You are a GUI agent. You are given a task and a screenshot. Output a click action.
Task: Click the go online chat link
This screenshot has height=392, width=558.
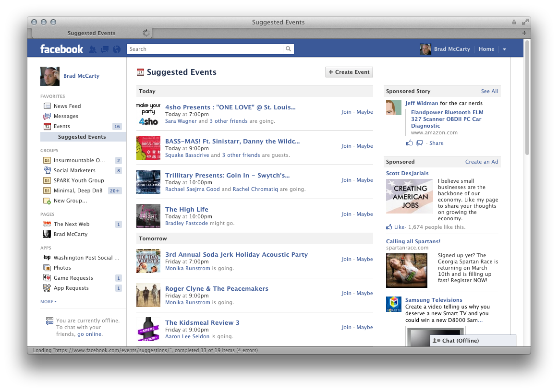pos(89,334)
